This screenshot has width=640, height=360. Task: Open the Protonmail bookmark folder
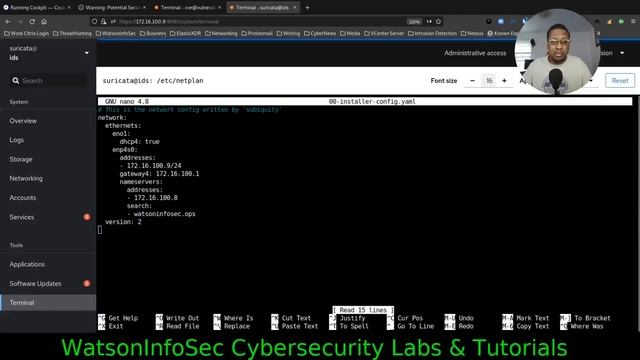click(x=257, y=33)
